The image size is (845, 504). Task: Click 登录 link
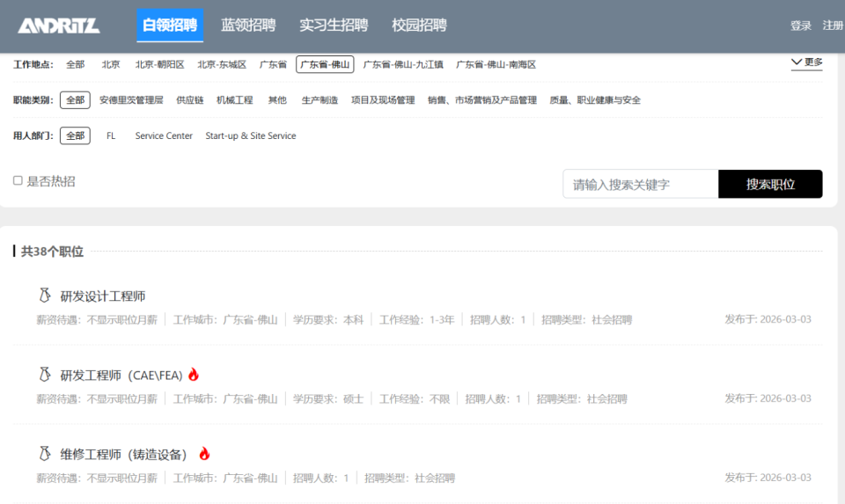pos(801,26)
